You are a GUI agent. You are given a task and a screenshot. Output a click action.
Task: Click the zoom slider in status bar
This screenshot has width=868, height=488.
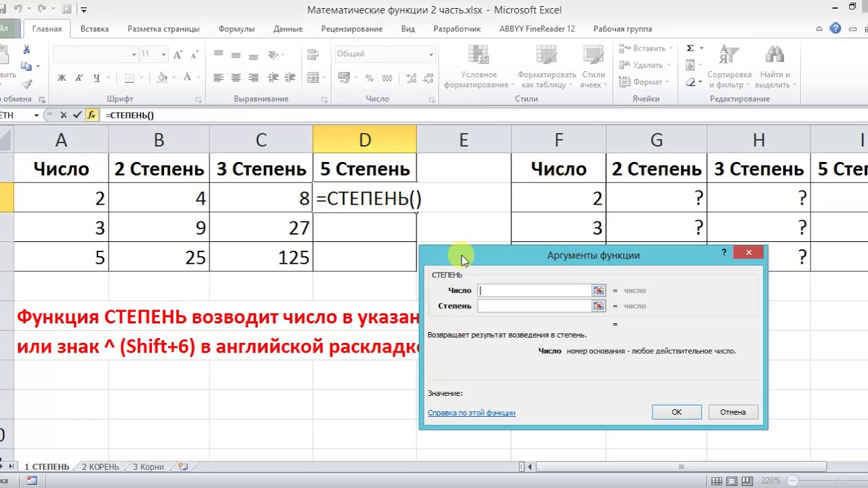tap(791, 481)
